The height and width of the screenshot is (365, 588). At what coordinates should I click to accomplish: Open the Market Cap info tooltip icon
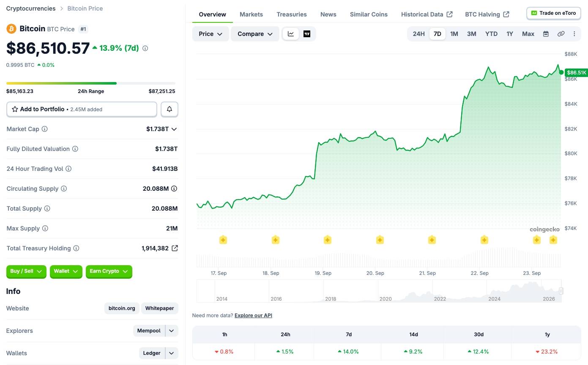(x=44, y=129)
